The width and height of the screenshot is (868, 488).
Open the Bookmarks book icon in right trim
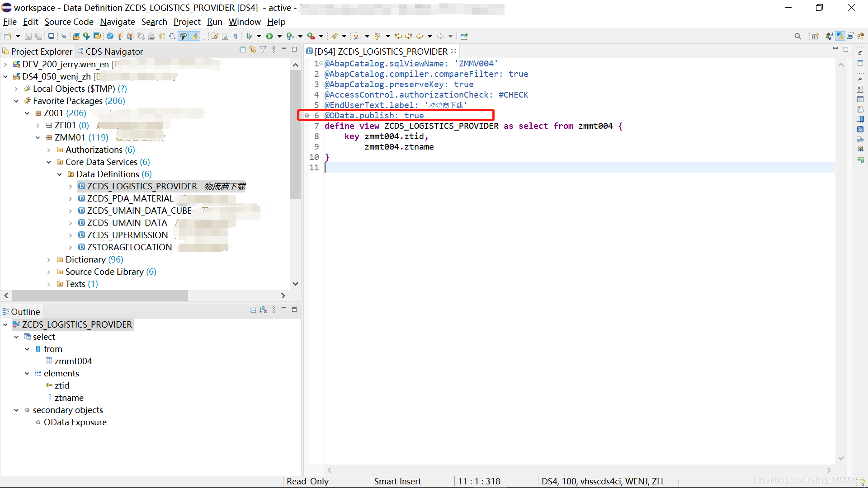(860, 119)
